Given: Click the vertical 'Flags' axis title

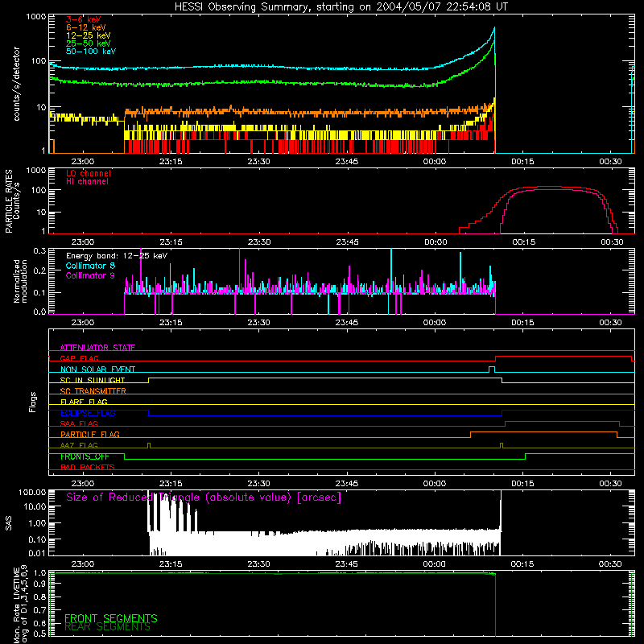Looking at the screenshot, I should (32, 402).
